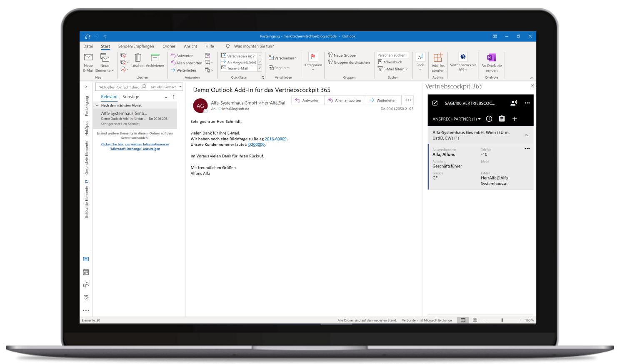
Task: Open the junk mail person icon menu
Action: pyautogui.click(x=125, y=70)
